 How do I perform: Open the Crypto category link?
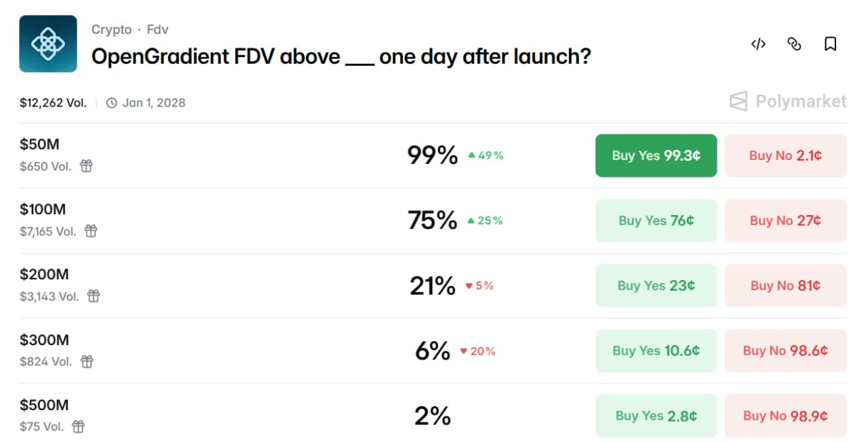[x=111, y=30]
